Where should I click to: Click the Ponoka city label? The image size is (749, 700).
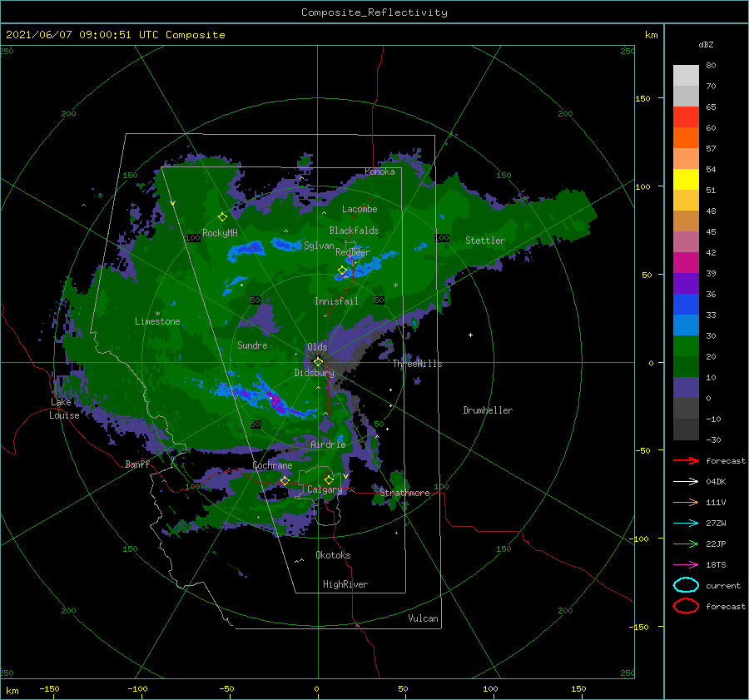click(379, 171)
